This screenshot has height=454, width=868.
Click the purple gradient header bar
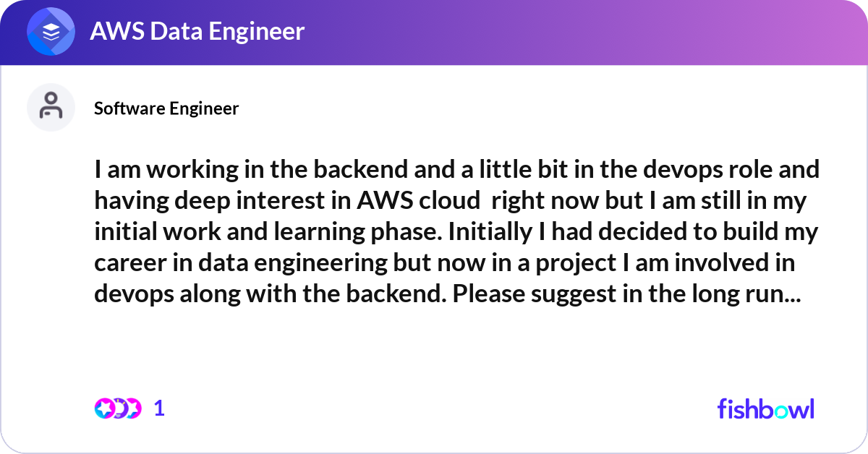click(434, 33)
